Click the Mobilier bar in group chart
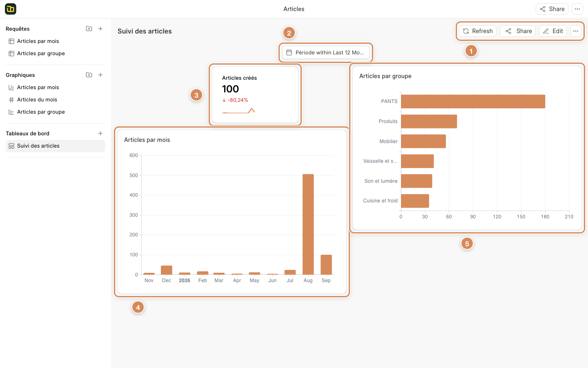 coord(423,141)
